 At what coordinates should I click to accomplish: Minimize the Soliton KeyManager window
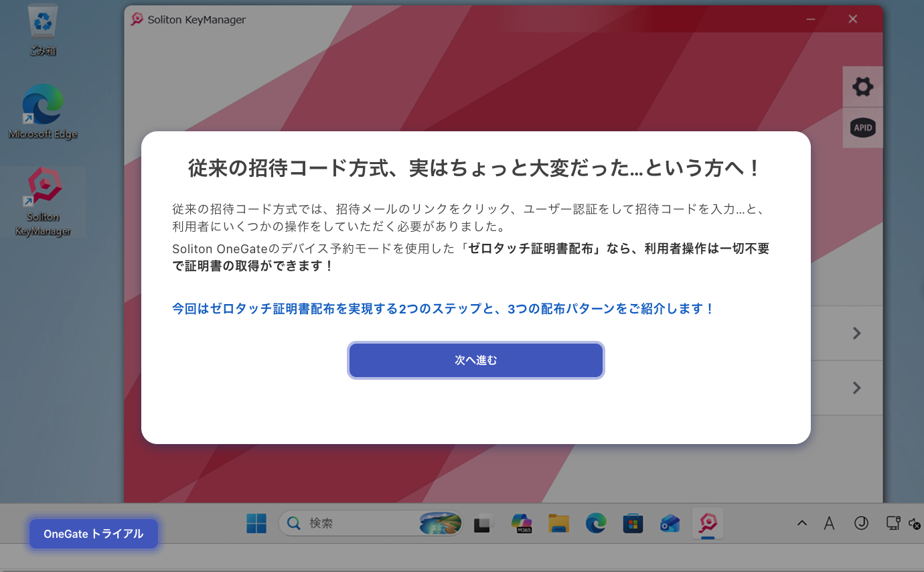(x=811, y=19)
